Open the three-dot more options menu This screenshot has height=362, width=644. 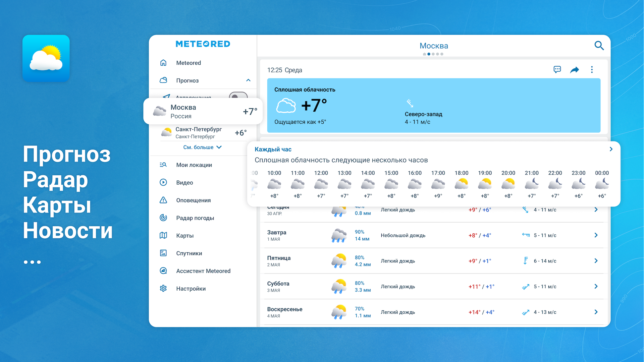point(592,70)
